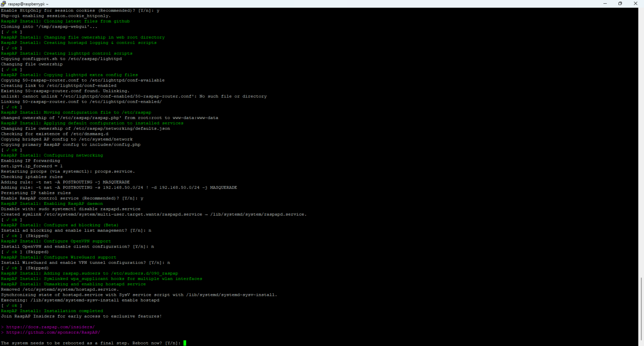The height and width of the screenshot is (346, 644).
Task: Click the "net.ipv4.ip_forward = 1" output line
Action: (x=31, y=166)
